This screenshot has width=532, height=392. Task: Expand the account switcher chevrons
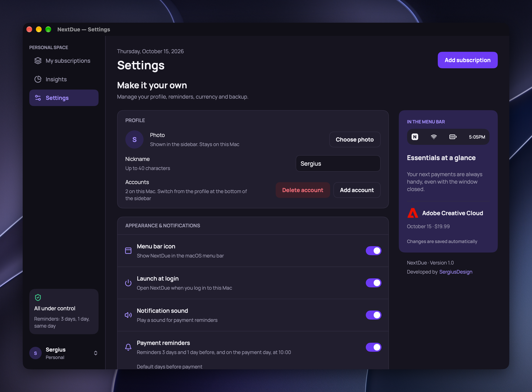[96, 353]
